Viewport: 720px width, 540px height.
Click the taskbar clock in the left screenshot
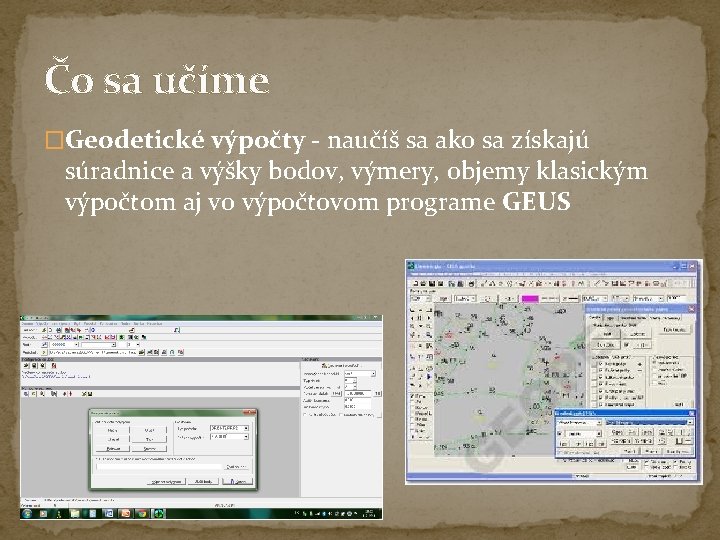(369, 513)
